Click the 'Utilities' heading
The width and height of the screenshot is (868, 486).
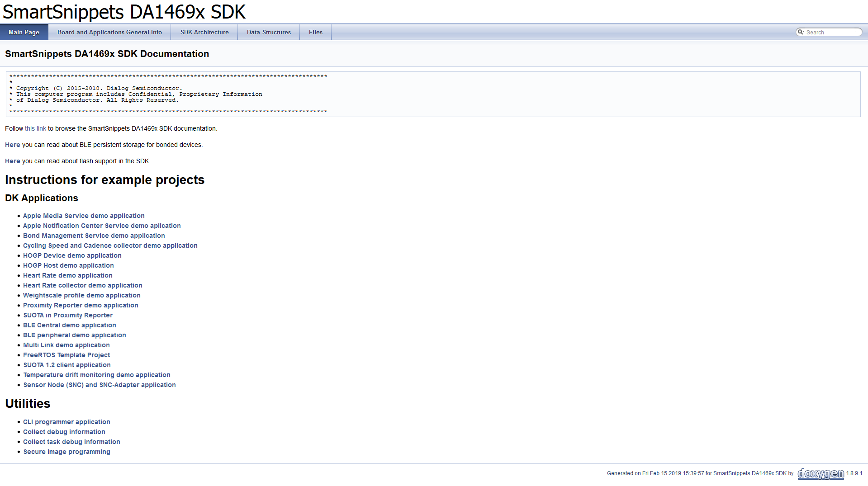(28, 403)
